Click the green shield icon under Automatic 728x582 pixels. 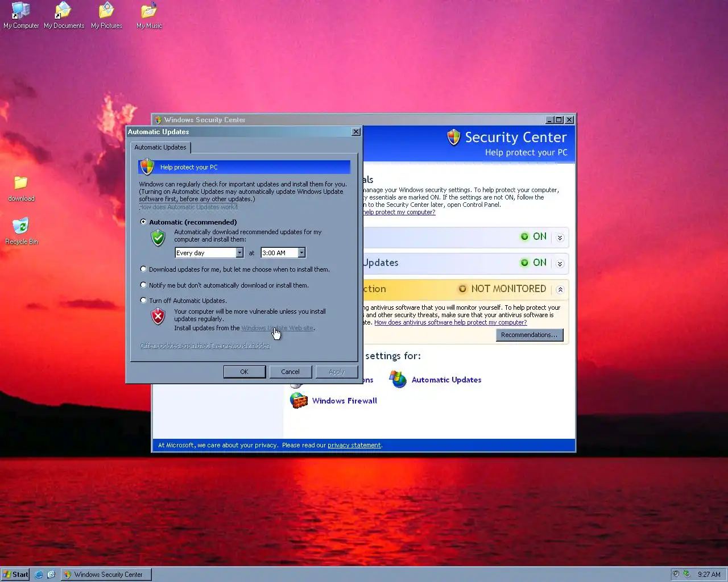tap(158, 238)
